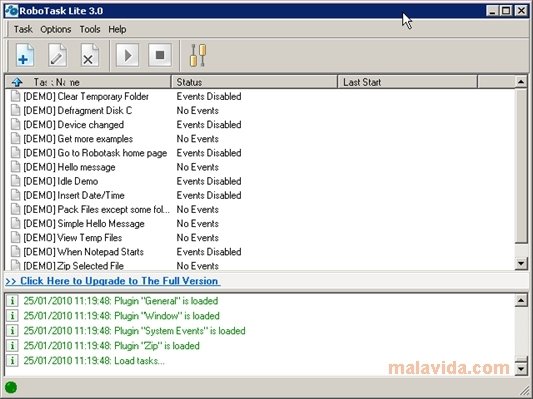Click the info icon of the General plugin log entry
This screenshot has width=533, height=399.
pos(12,301)
